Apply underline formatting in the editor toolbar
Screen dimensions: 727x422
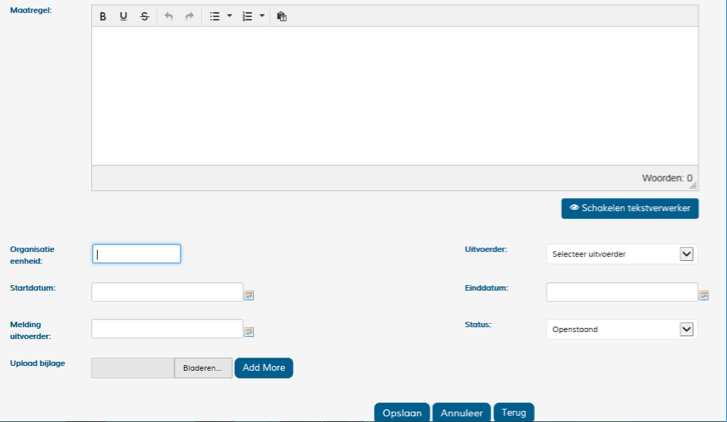pyautogui.click(x=124, y=16)
